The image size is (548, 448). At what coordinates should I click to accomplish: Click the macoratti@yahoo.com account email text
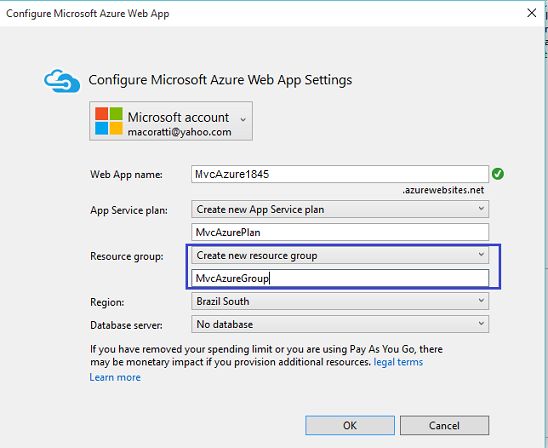[179, 132]
